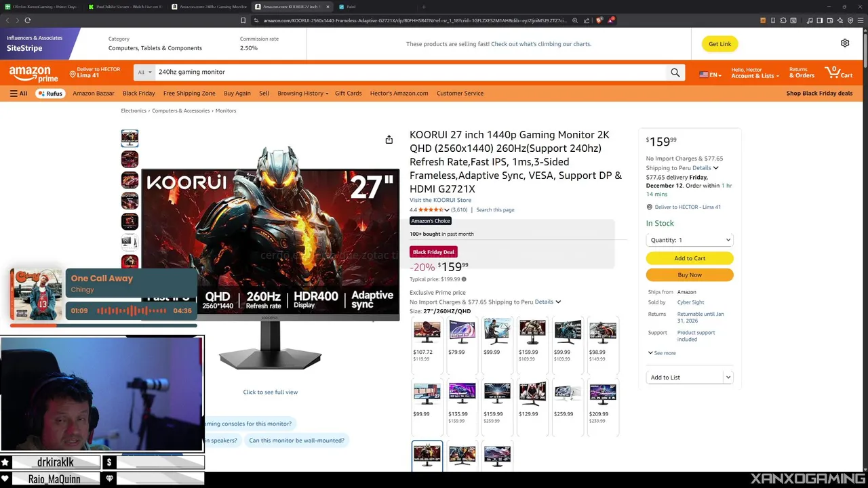The height and width of the screenshot is (488, 868).
Task: Expand Browsing History dropdown
Action: point(302,94)
